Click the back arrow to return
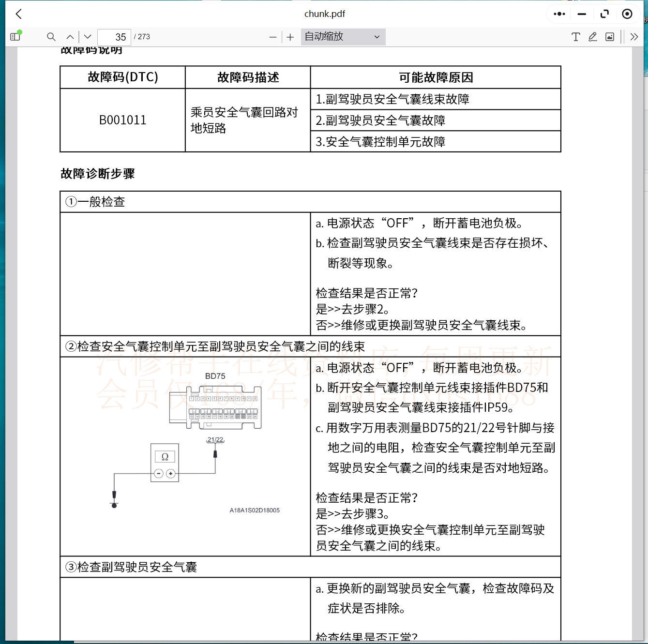The width and height of the screenshot is (648, 644). tap(18, 14)
